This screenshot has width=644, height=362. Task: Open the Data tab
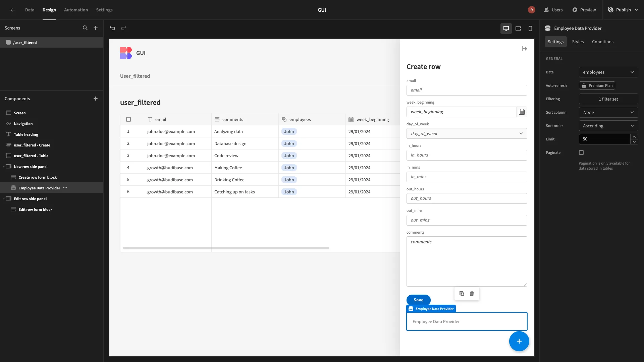(30, 10)
